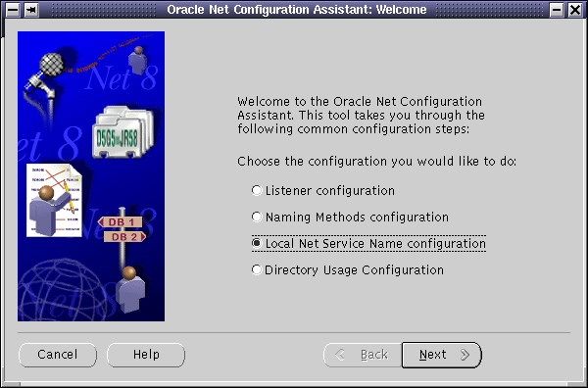Cancel the configuration assistant

coord(58,355)
